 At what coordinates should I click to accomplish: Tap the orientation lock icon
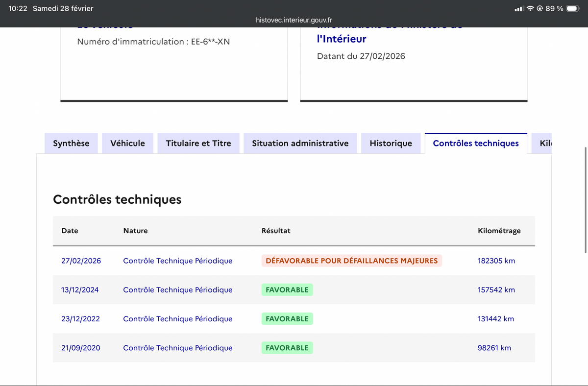point(540,8)
